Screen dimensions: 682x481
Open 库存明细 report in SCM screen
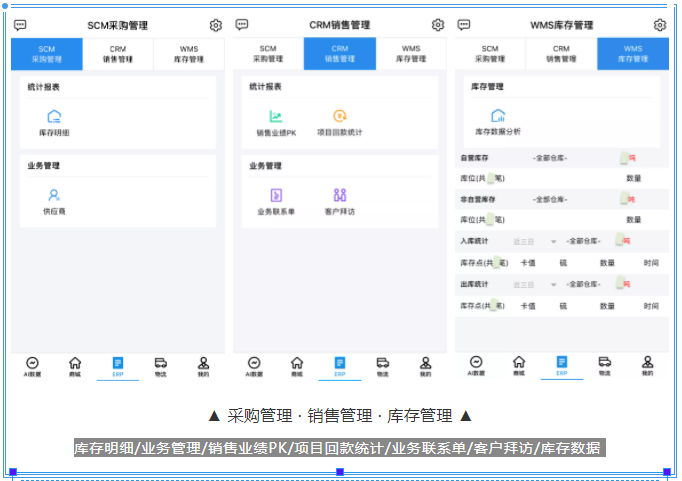pyautogui.click(x=54, y=122)
